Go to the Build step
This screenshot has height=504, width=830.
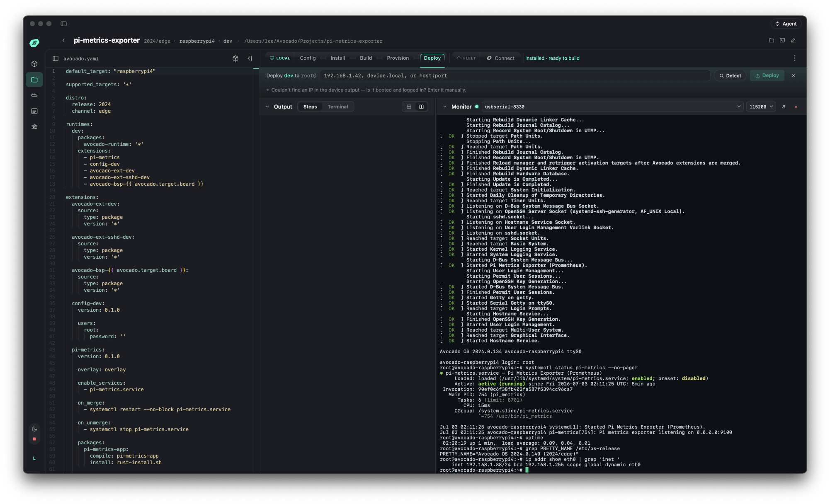(x=366, y=58)
